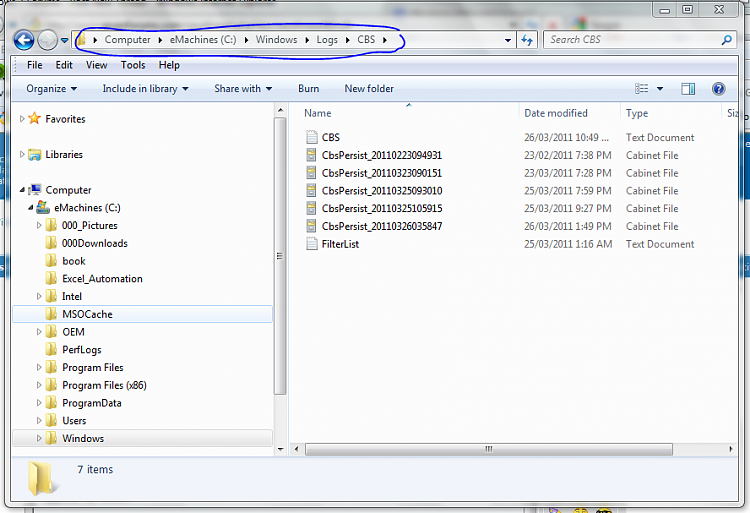The image size is (750, 513).
Task: Open dropdown arrow after CBS breadcrumb
Action: [x=385, y=40]
